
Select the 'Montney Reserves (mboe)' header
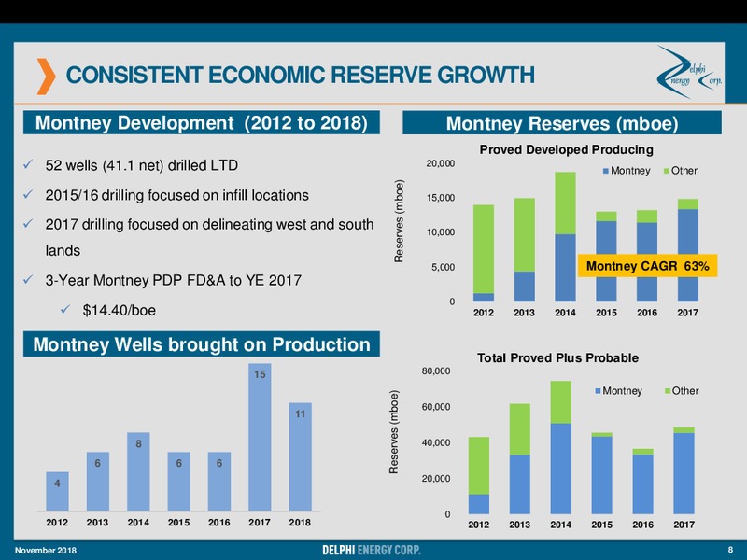pos(562,123)
